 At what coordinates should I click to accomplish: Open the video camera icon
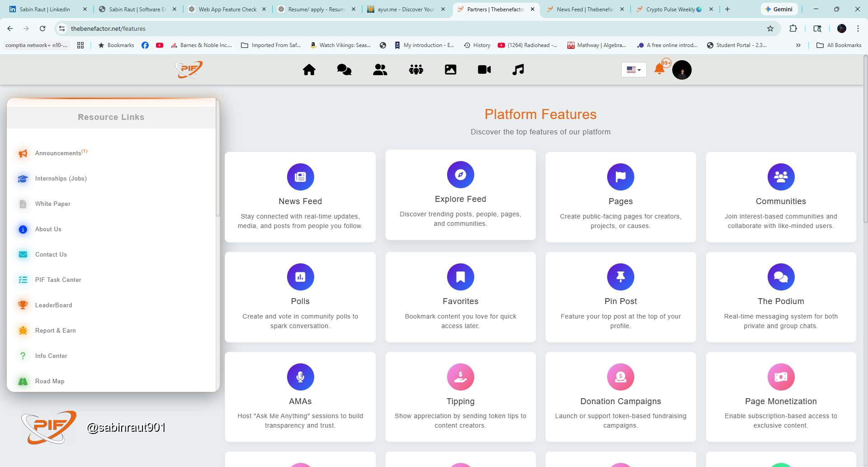[484, 70]
